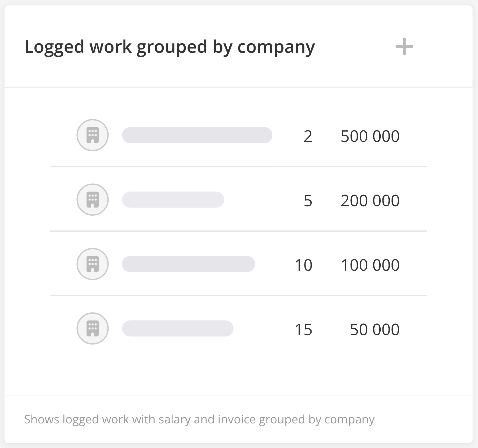This screenshot has height=448, width=478.
Task: Click the widget title Logged work grouped by company
Action: tap(170, 47)
